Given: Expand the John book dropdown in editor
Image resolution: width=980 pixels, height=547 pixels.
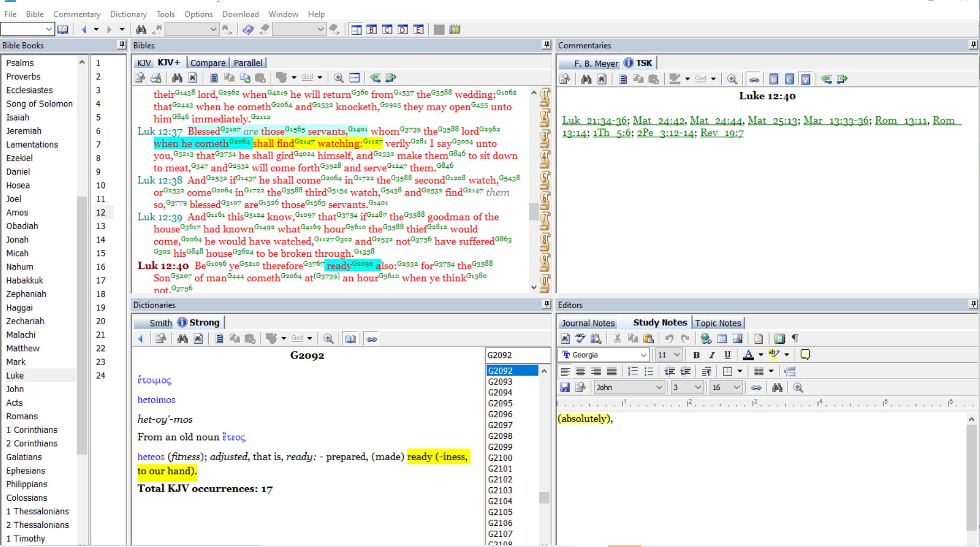Looking at the screenshot, I should point(659,387).
